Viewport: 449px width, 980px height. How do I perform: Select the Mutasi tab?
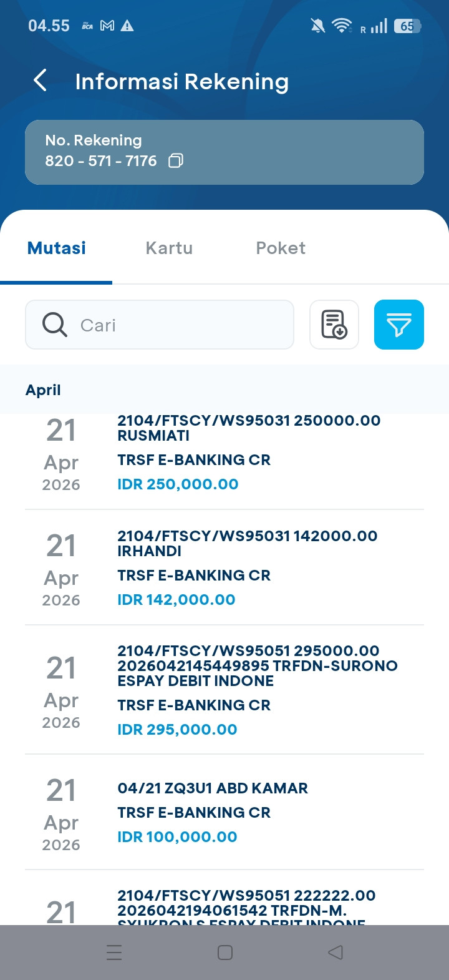[x=57, y=248]
